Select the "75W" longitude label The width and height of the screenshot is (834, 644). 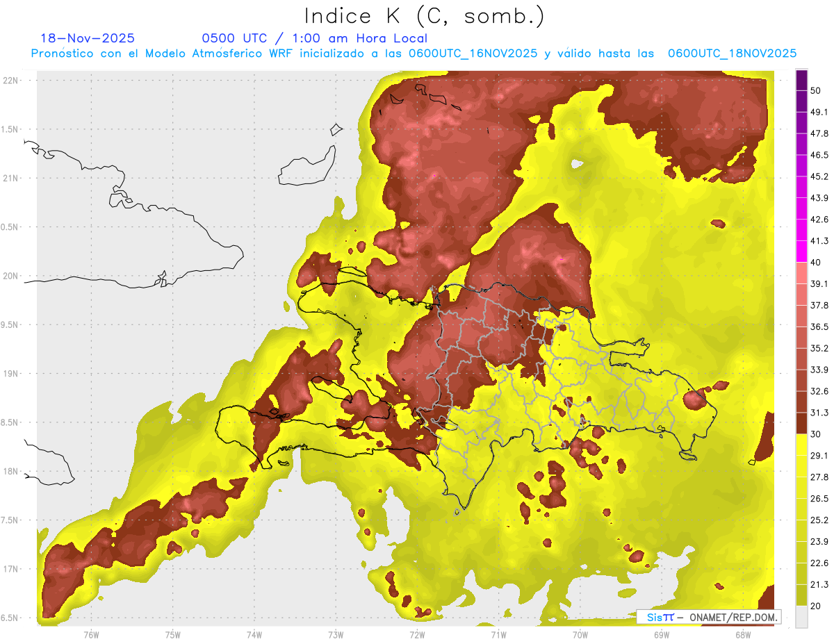pyautogui.click(x=173, y=634)
